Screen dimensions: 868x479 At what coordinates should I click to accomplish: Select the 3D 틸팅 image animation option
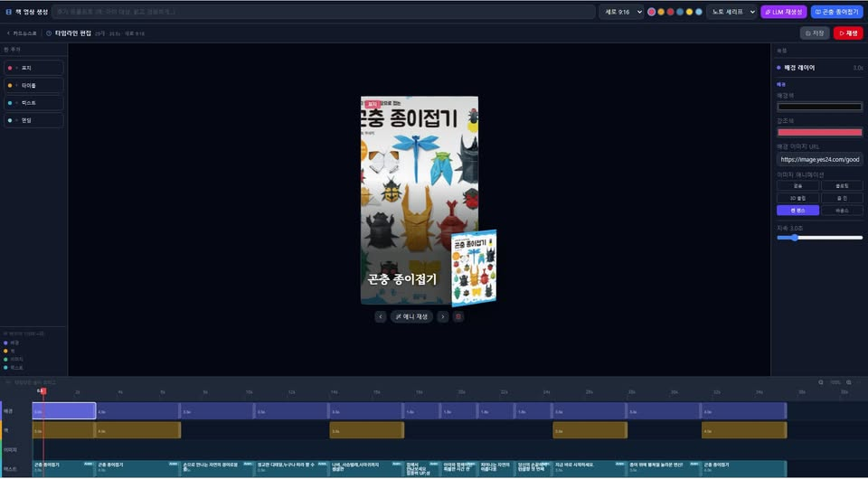point(797,198)
